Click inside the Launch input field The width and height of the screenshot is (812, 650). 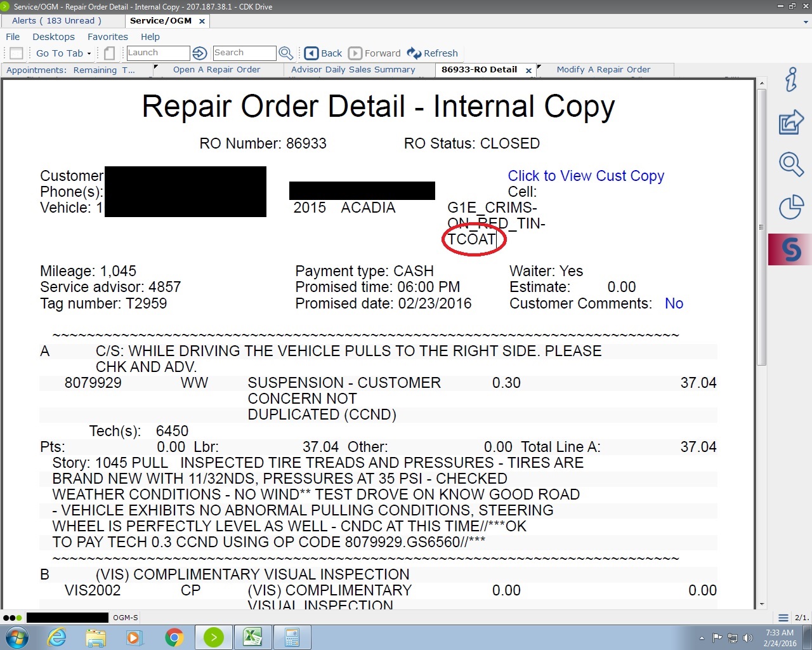point(158,53)
